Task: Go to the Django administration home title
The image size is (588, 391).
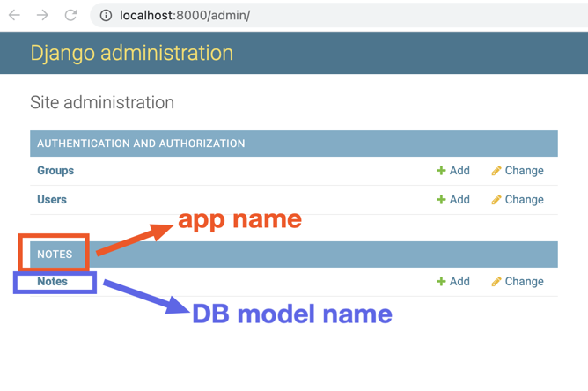Action: point(131,53)
